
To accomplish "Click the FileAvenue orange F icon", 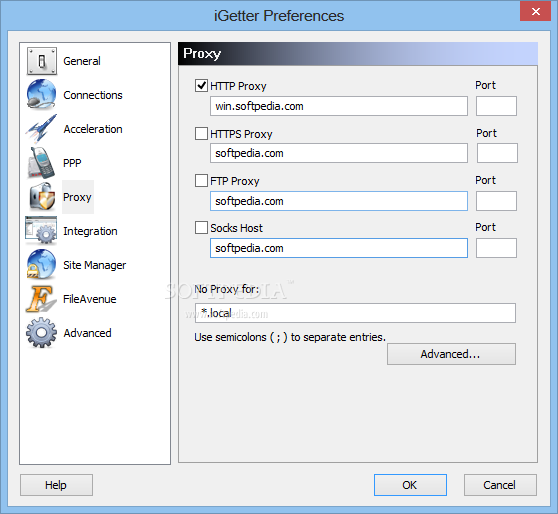I will point(41,299).
